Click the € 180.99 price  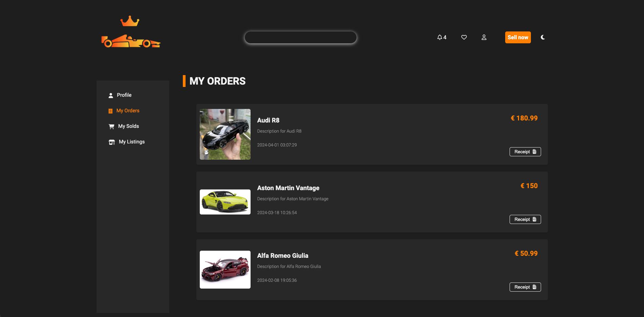pyautogui.click(x=524, y=118)
